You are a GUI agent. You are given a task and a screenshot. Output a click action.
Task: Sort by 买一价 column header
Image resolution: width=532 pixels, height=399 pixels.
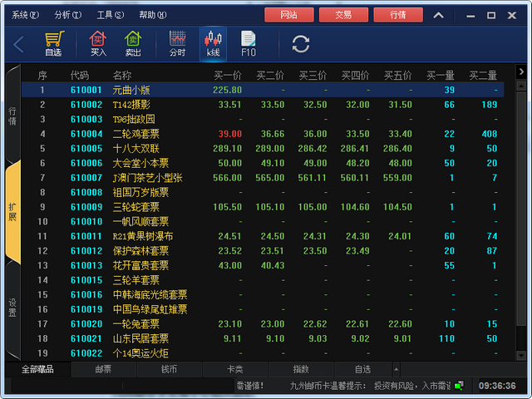click(228, 76)
